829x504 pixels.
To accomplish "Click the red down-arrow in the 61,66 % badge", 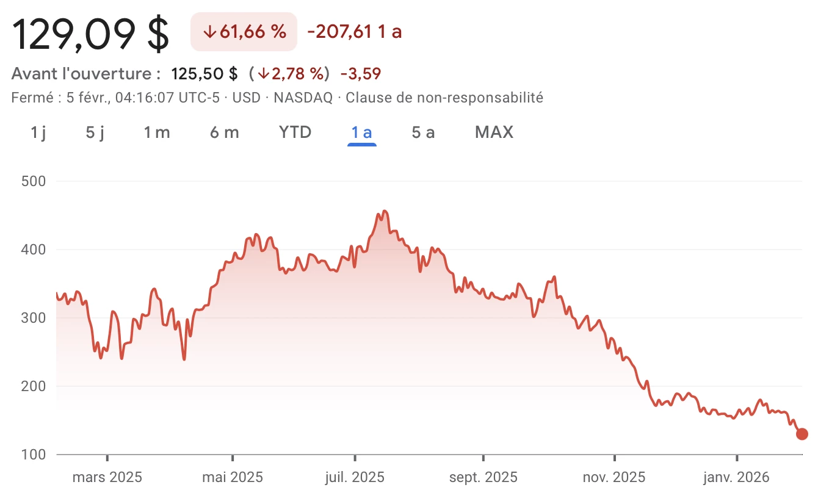I will tap(210, 31).
